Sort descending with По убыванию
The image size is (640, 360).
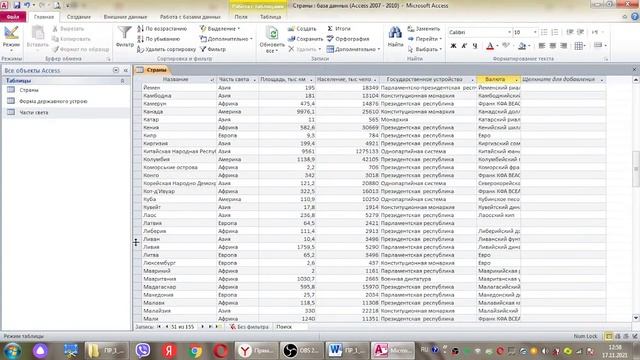click(158, 39)
